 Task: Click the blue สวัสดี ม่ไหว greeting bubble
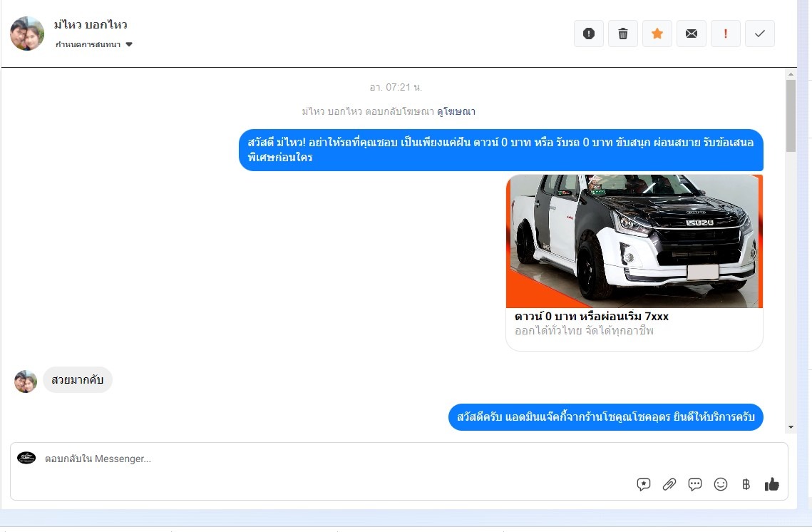(x=500, y=150)
